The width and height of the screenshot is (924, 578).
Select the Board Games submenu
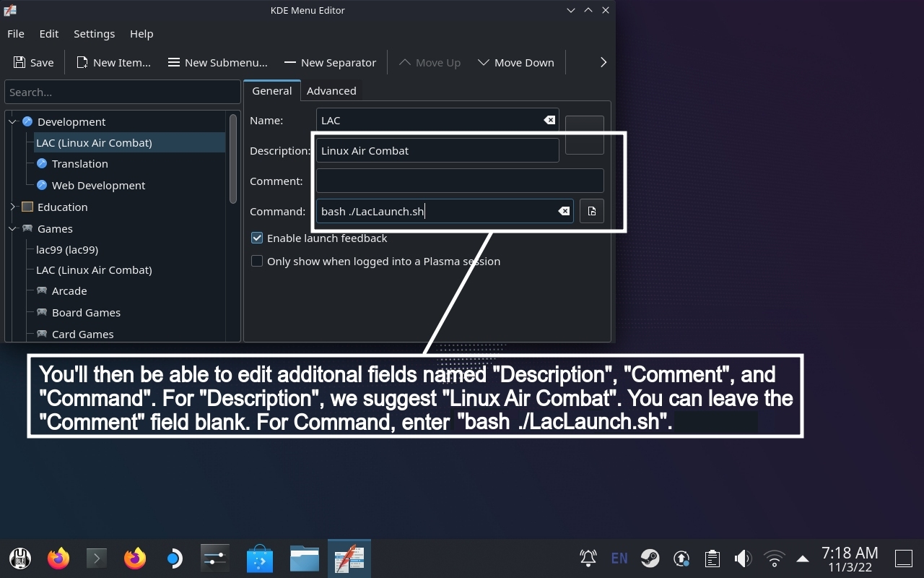pos(86,312)
